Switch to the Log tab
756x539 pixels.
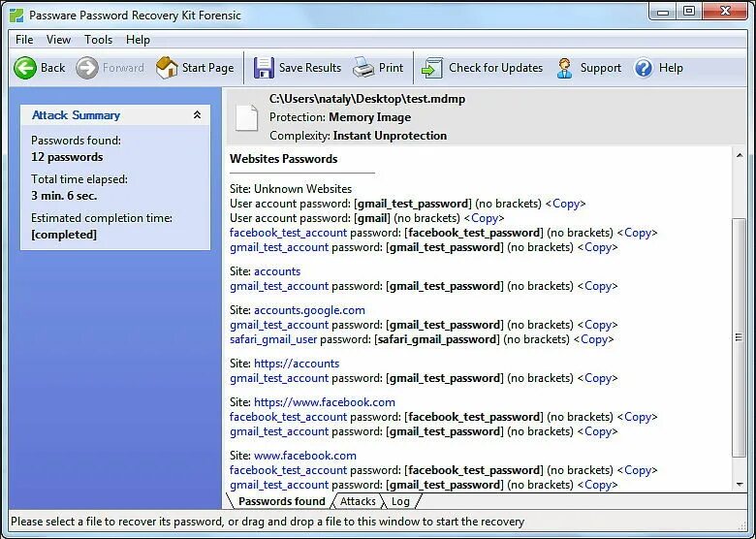[x=400, y=501]
